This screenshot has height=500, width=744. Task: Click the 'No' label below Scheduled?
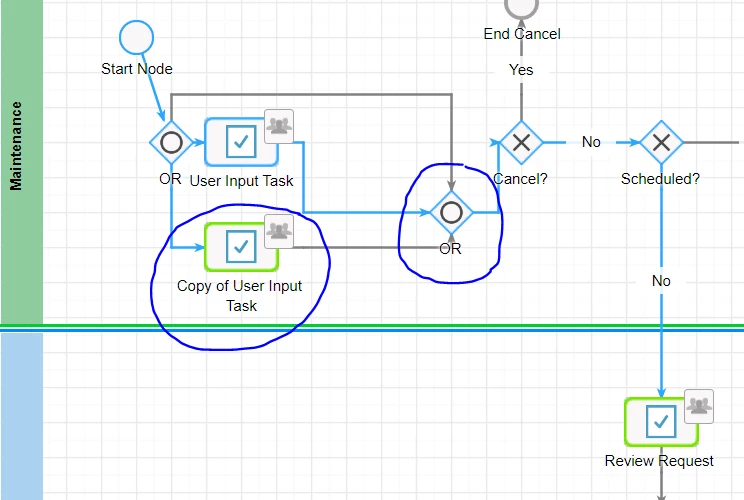pyautogui.click(x=661, y=281)
